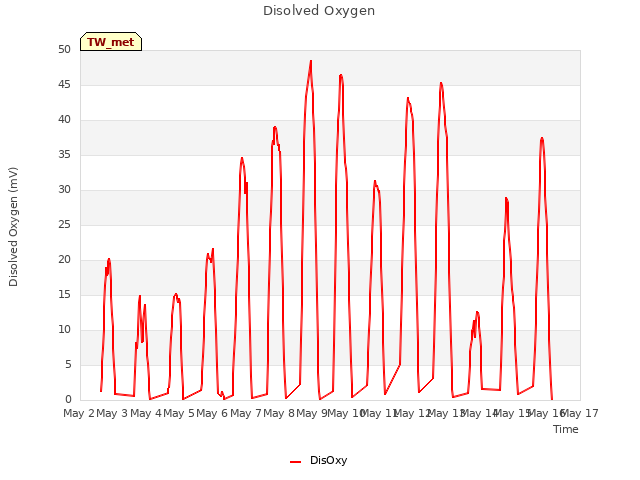
Task: Click the May 7 x-axis tick label
Action: [x=245, y=413]
